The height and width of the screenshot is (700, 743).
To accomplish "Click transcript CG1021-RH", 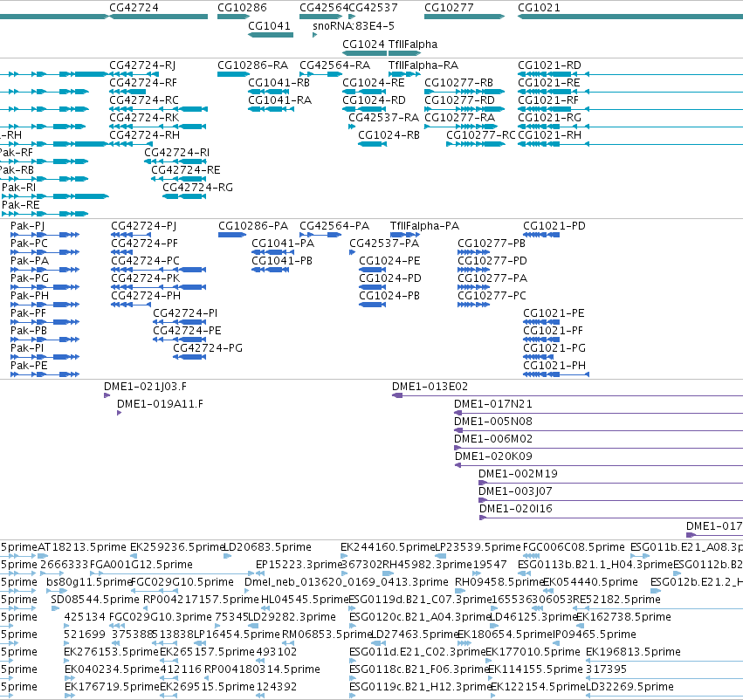I will point(549,135).
